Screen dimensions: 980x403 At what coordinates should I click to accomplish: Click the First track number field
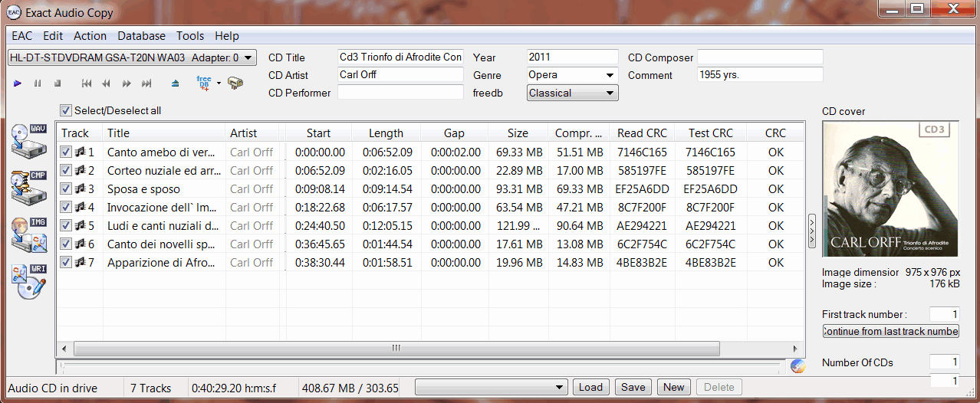click(x=944, y=314)
